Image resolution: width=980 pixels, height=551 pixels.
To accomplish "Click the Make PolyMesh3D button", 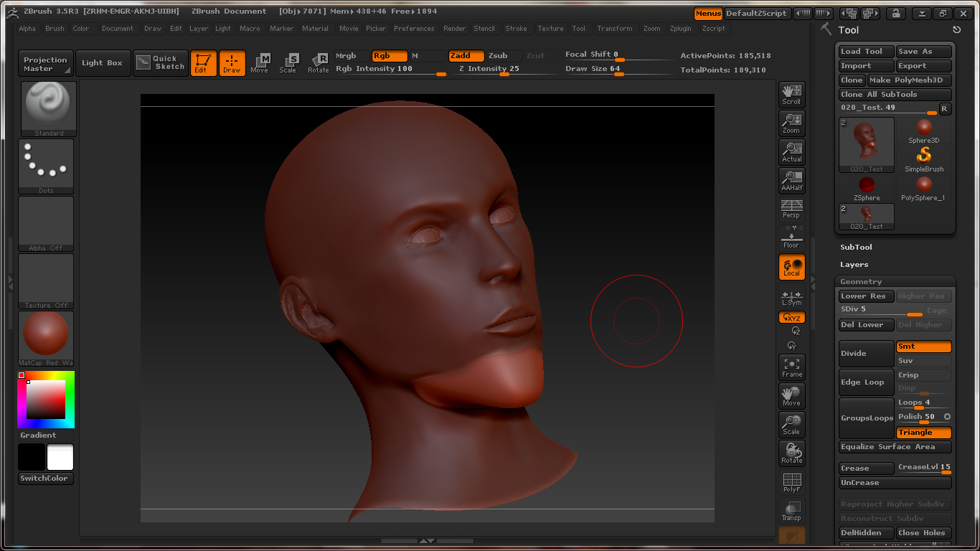I will pyautogui.click(x=908, y=80).
